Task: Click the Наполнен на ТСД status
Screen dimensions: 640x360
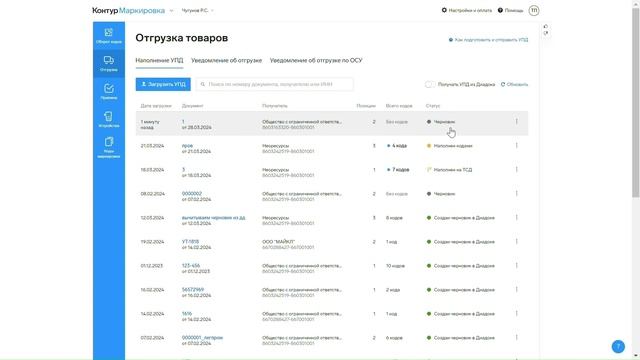Action: 449,170
